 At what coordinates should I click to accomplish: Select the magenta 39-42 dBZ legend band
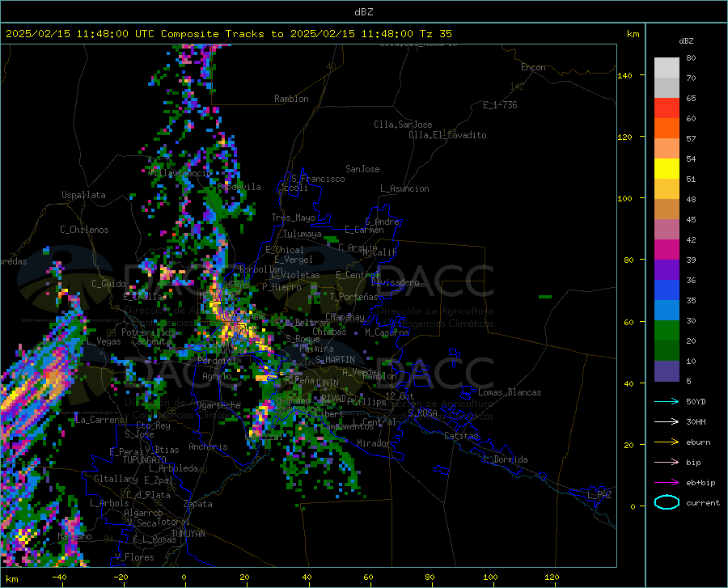pos(667,250)
